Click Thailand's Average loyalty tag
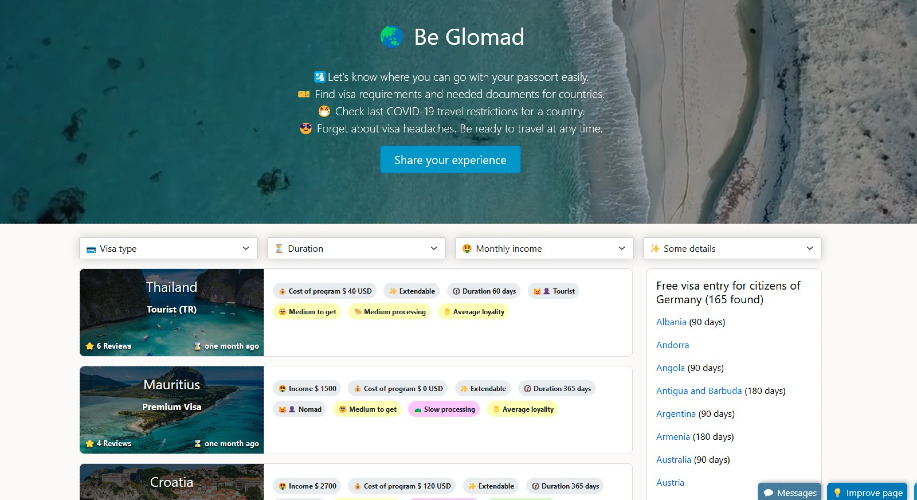Viewport: 917px width, 500px height. pos(473,312)
